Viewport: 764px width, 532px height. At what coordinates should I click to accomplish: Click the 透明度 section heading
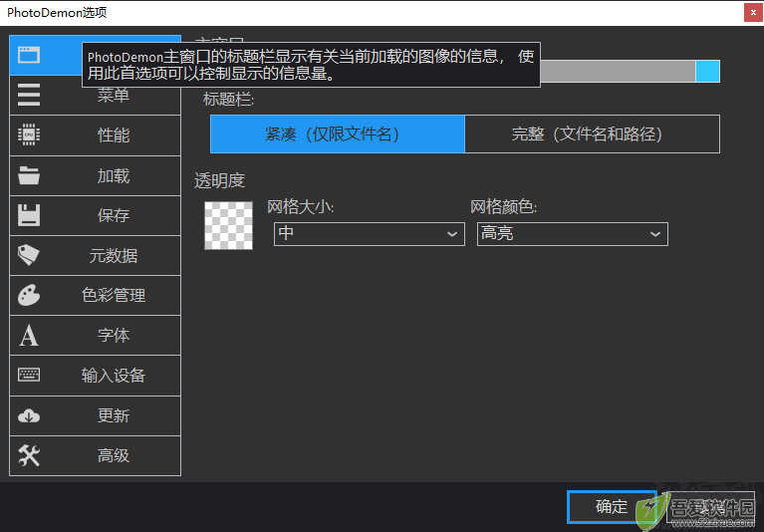click(x=219, y=180)
